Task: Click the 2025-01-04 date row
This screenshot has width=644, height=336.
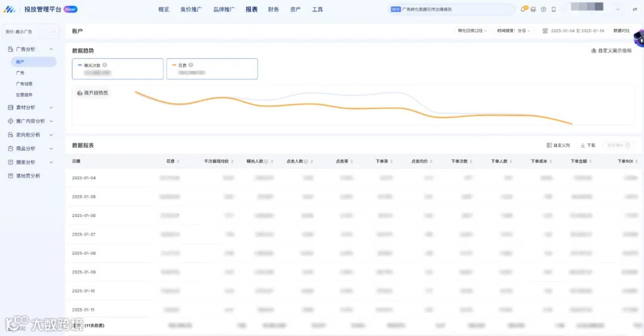Action: tap(84, 178)
